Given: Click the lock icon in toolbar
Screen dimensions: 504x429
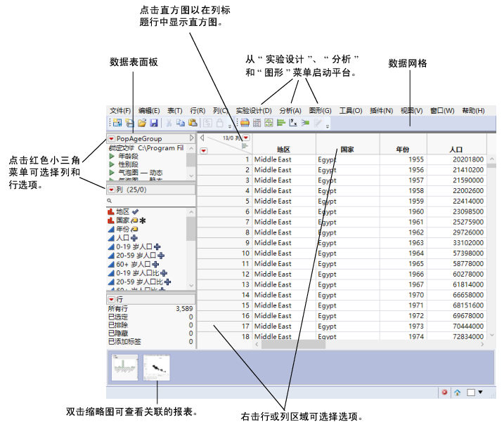Looking at the screenshot, I should (x=219, y=123).
